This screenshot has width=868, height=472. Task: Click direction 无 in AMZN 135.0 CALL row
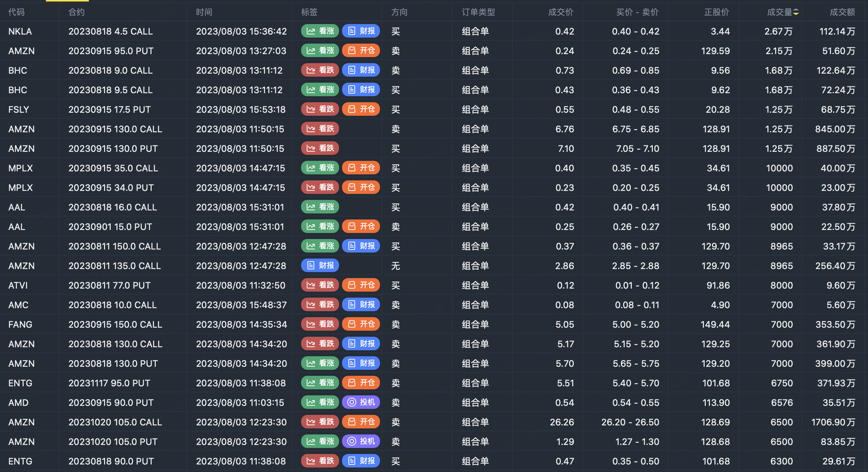tap(396, 266)
